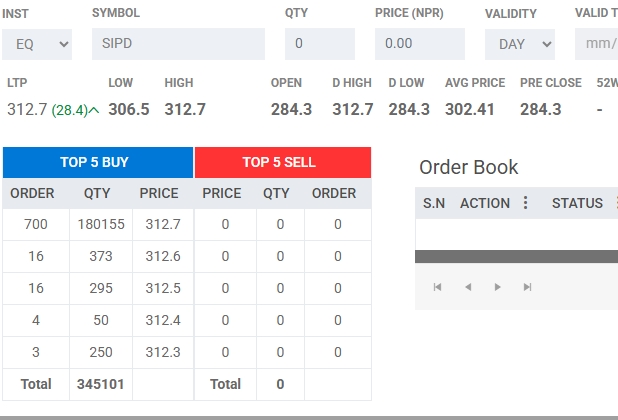The image size is (618, 420).
Task: Select the TOP 5 SELL header
Action: (283, 162)
